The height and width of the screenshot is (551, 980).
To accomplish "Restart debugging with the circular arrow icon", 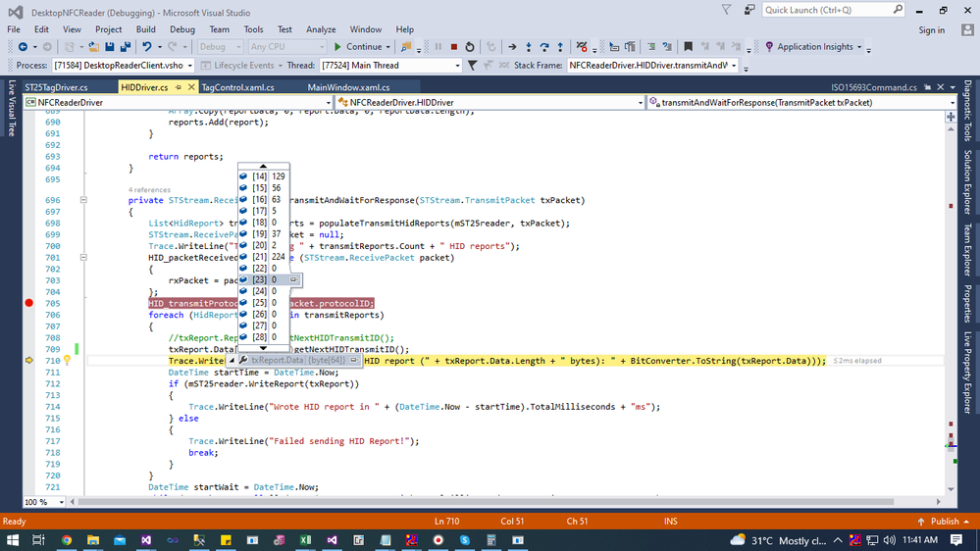I will pos(470,47).
